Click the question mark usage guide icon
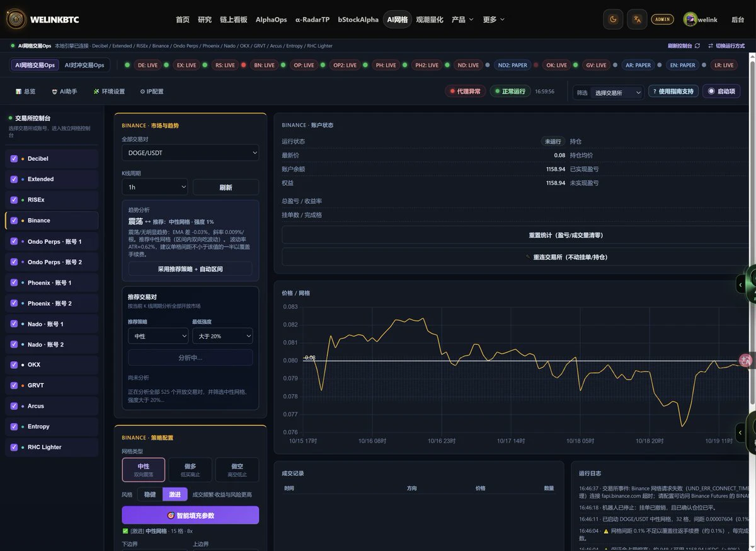756x551 pixels. pyautogui.click(x=654, y=91)
